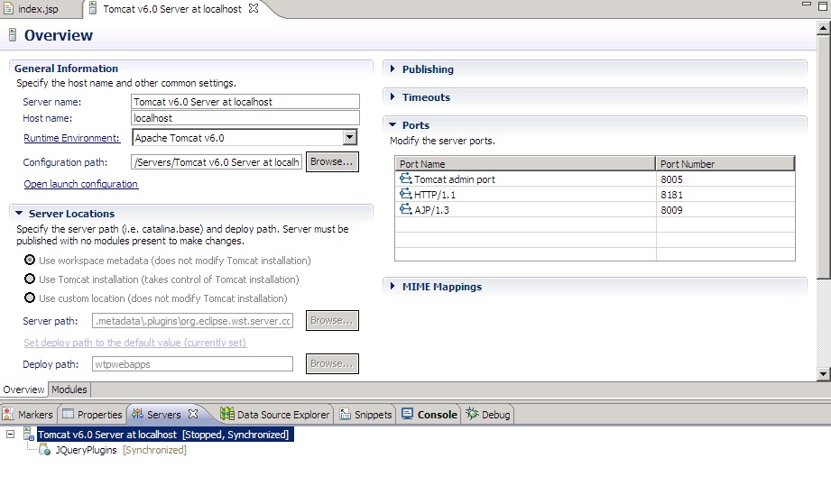Collapse the Ports section
This screenshot has height=504, width=831.
pyautogui.click(x=392, y=125)
